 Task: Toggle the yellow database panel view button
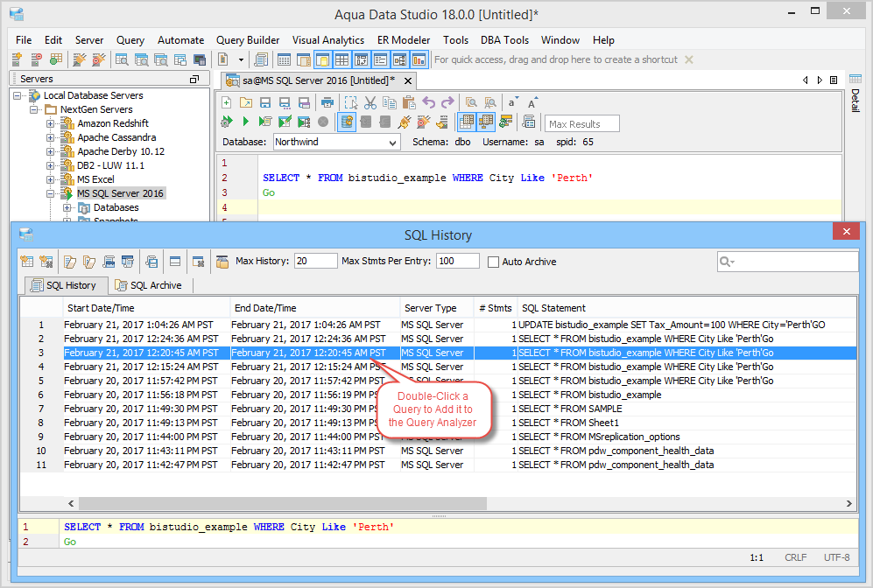point(322,59)
